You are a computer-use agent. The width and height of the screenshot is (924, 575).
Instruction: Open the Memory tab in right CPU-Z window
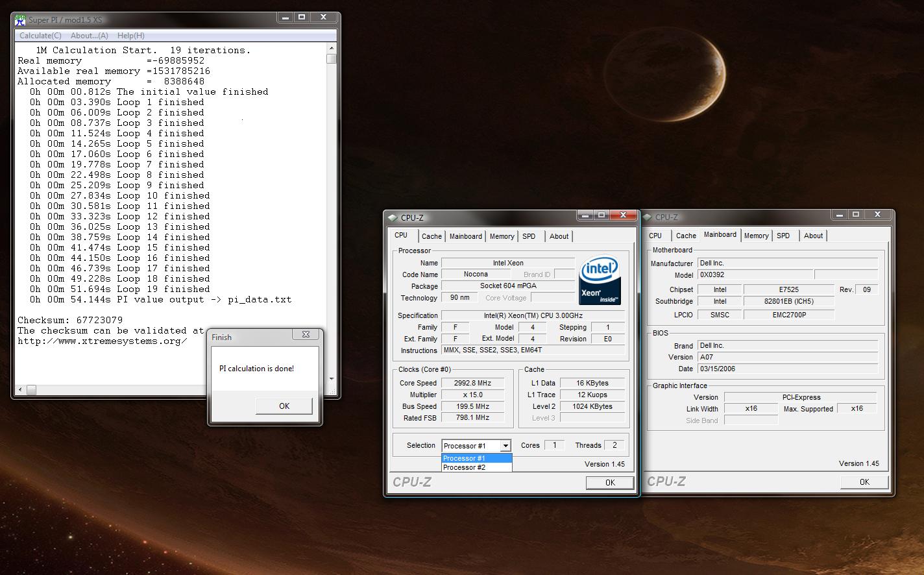pyautogui.click(x=756, y=236)
